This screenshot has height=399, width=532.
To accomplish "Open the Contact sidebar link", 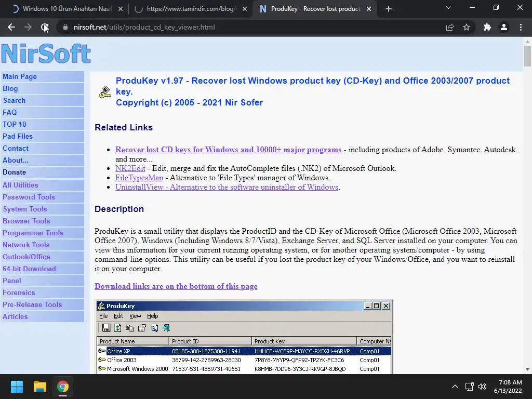I will coord(43,148).
